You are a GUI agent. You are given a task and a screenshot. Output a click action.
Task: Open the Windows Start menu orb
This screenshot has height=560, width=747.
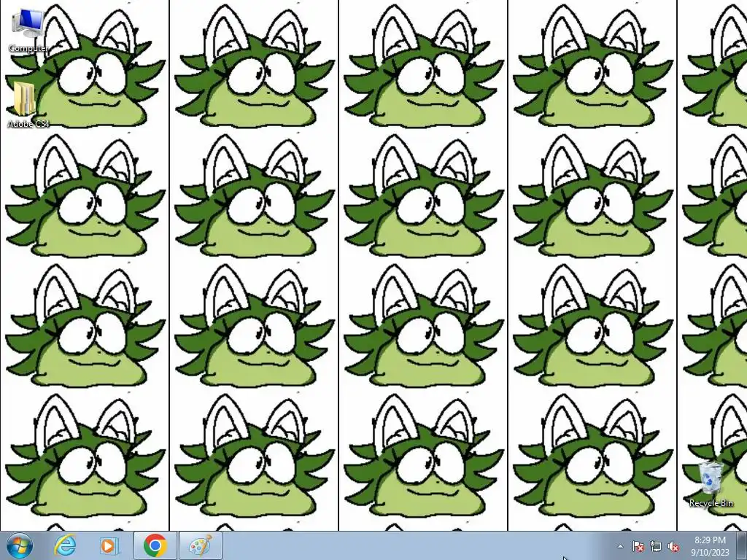point(20,545)
